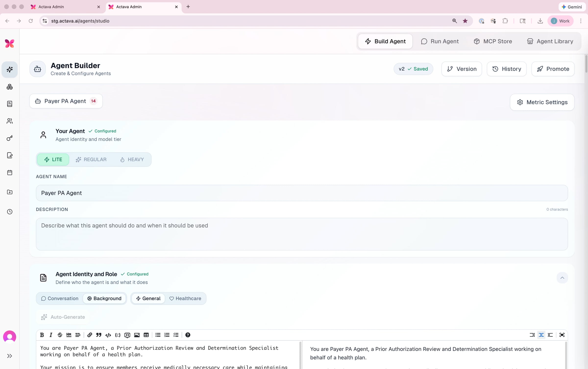This screenshot has height=369, width=588.
Task: Click the Promote button
Action: pos(553,69)
